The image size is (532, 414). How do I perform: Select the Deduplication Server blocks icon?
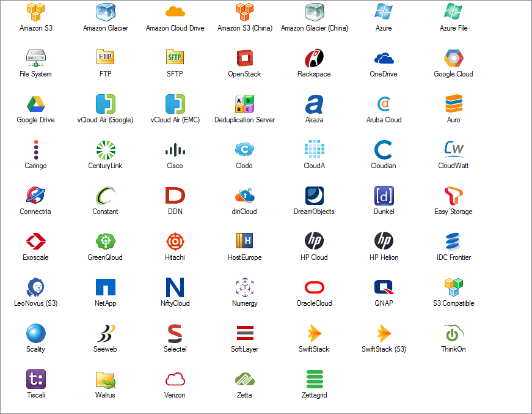pos(245,104)
